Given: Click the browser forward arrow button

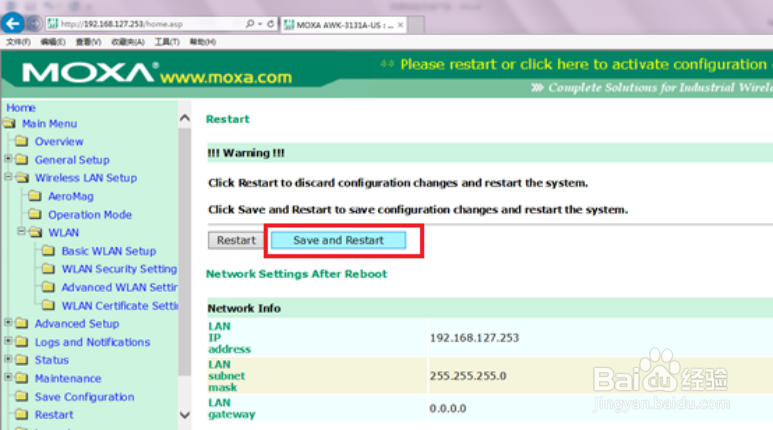Looking at the screenshot, I should 34,24.
